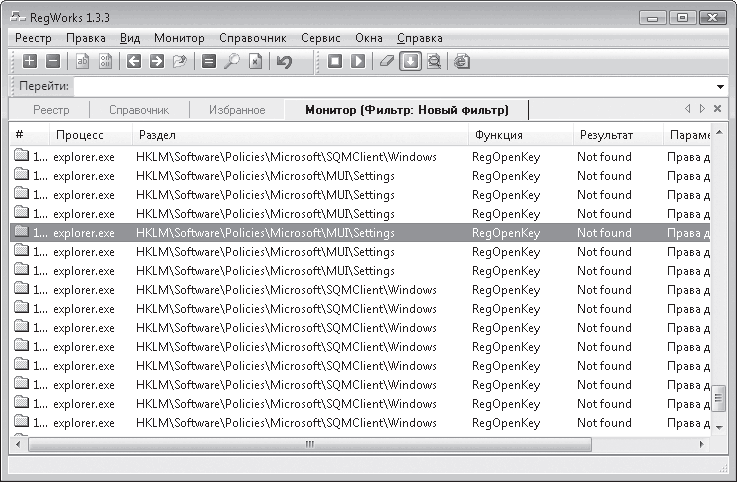Sort by the Результат column header
Viewport: 737px width, 482px height.
pos(605,135)
